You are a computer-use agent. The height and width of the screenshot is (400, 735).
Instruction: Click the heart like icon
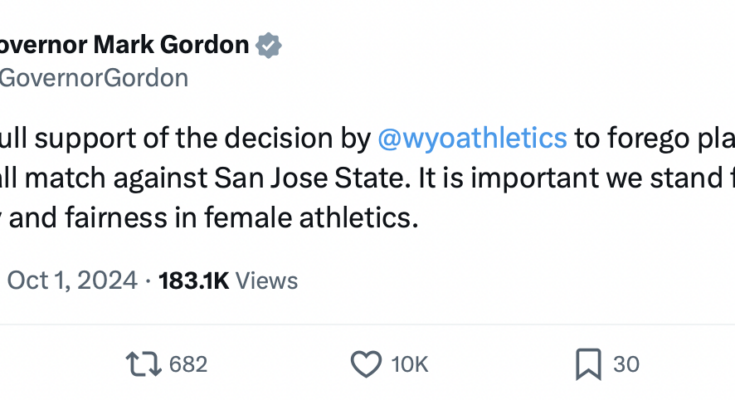click(x=369, y=364)
